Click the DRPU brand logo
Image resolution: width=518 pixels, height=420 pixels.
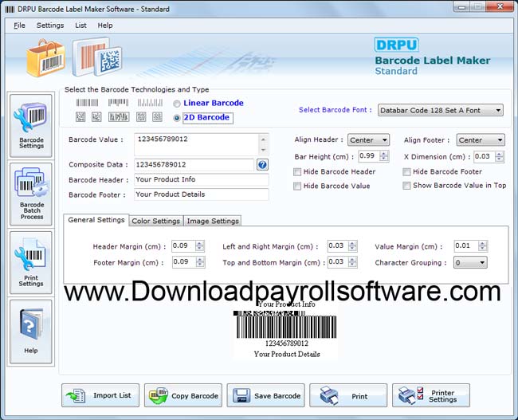[x=396, y=45]
